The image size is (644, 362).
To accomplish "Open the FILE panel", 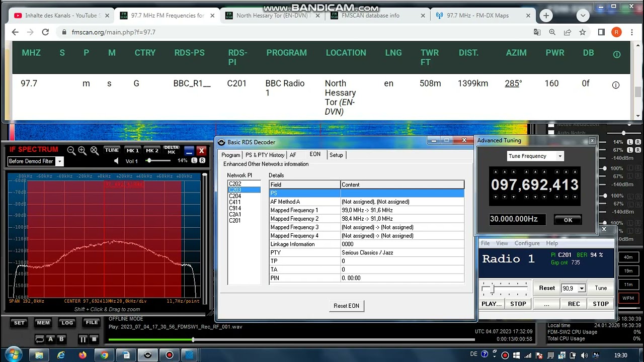I will tap(92, 323).
